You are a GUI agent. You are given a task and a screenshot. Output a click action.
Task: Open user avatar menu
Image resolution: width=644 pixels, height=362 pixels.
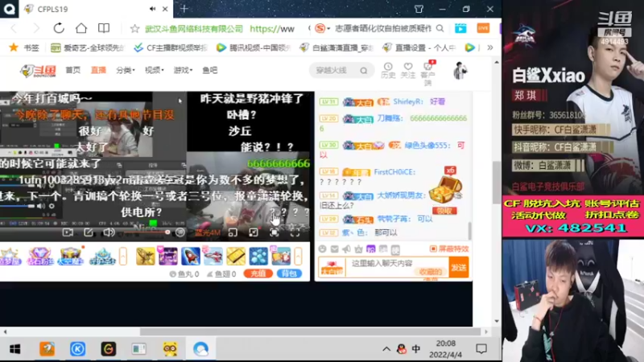[x=460, y=71]
